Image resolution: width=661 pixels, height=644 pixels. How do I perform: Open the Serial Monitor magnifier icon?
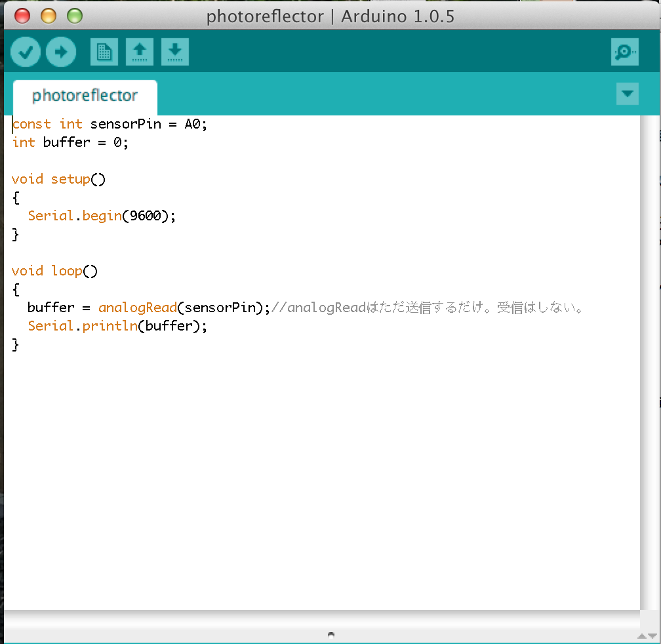click(624, 52)
